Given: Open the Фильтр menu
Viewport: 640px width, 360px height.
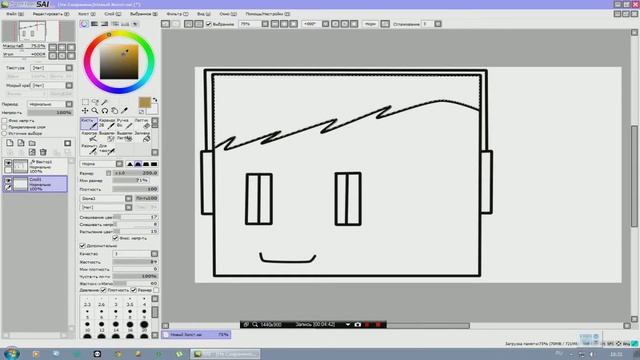Looking at the screenshot, I should pos(177,14).
